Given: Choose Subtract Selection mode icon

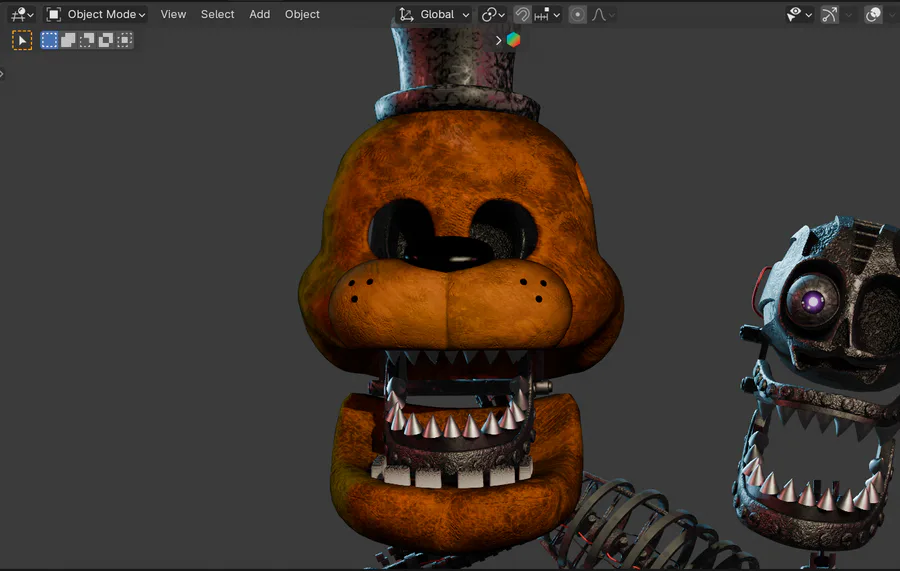Looking at the screenshot, I should (87, 40).
